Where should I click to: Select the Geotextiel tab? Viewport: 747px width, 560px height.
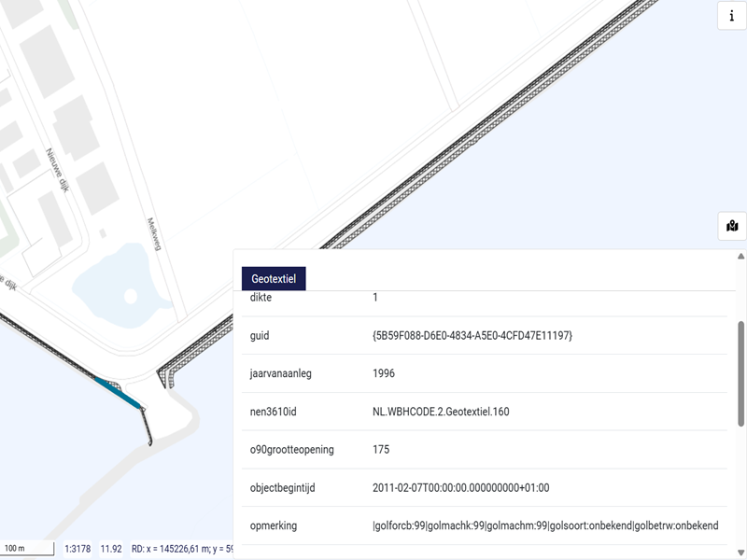(274, 278)
